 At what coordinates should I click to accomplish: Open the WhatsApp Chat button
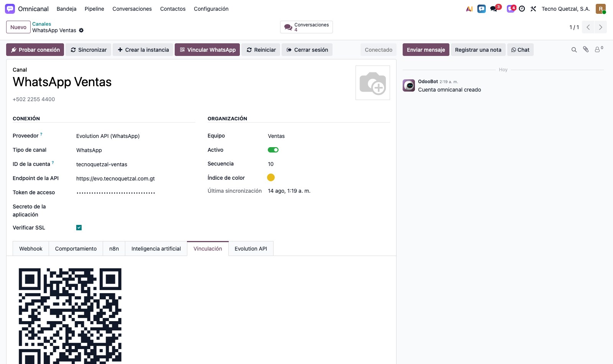[x=520, y=50]
